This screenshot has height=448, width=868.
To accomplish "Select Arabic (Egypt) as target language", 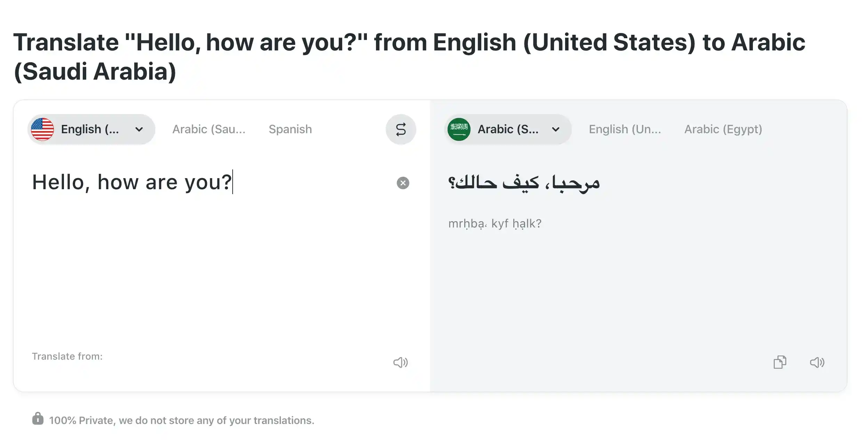I will pyautogui.click(x=723, y=129).
